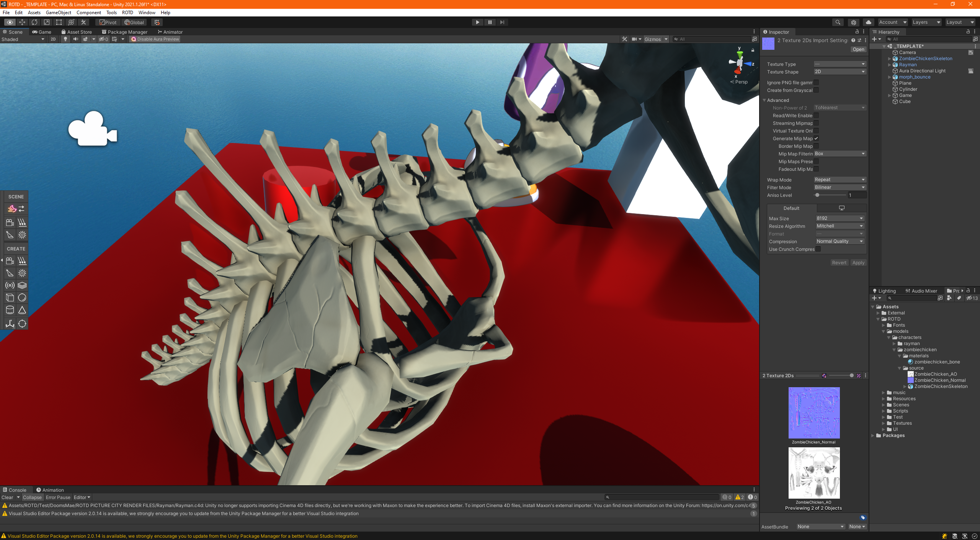
Task: Open the GameObject menu
Action: point(59,13)
